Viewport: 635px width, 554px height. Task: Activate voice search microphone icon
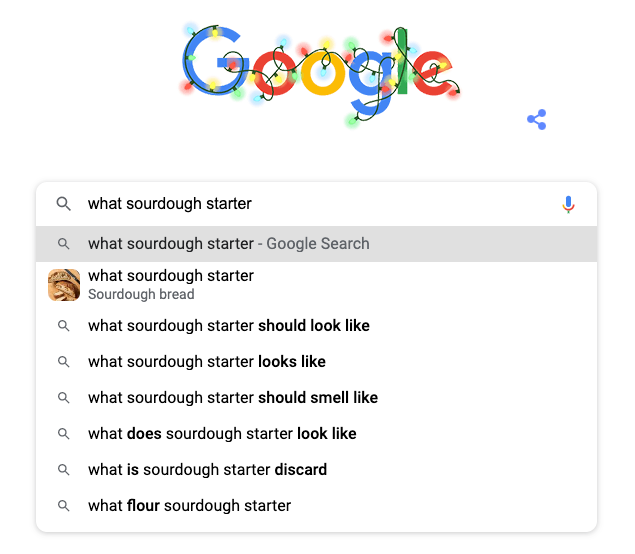click(568, 204)
